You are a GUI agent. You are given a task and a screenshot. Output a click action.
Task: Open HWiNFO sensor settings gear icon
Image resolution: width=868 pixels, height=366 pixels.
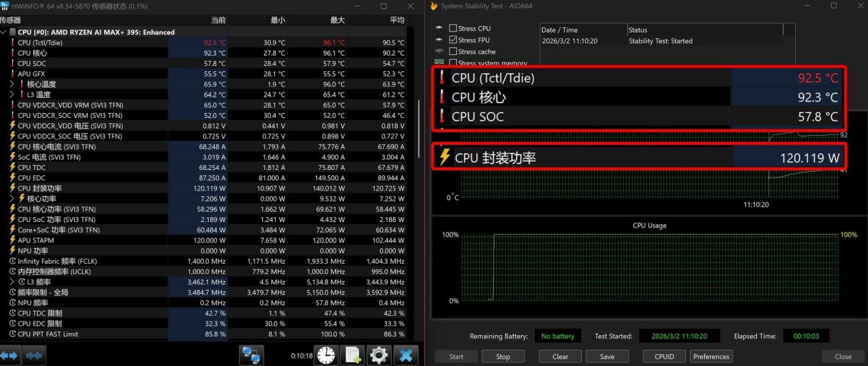click(x=379, y=356)
